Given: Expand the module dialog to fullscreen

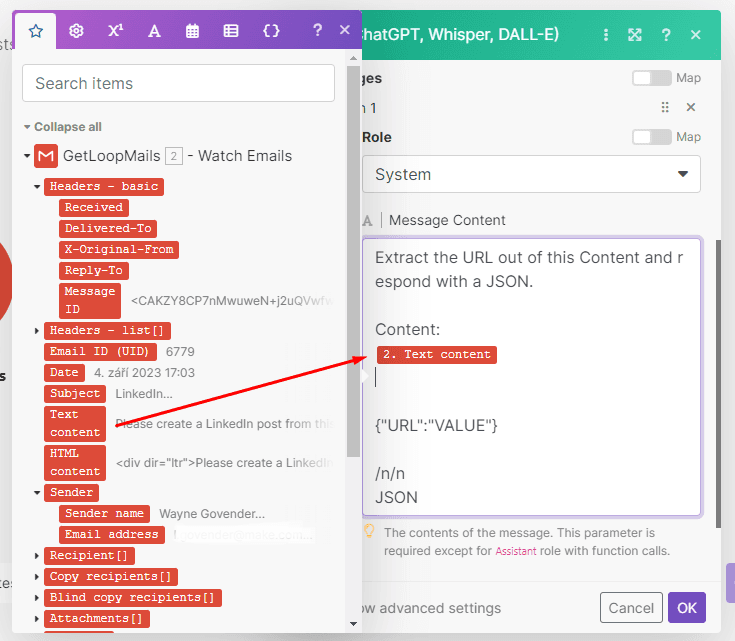Looking at the screenshot, I should tap(635, 35).
